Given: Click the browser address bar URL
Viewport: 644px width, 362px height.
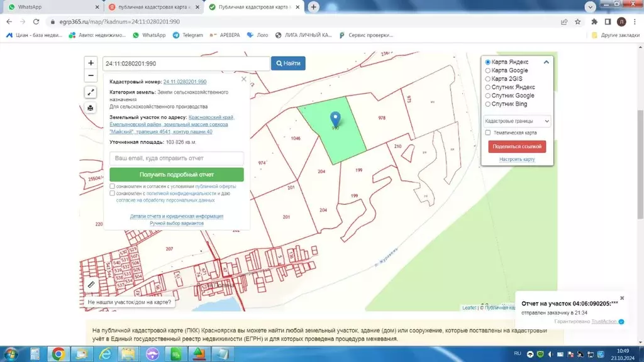Looking at the screenshot, I should click(x=119, y=22).
